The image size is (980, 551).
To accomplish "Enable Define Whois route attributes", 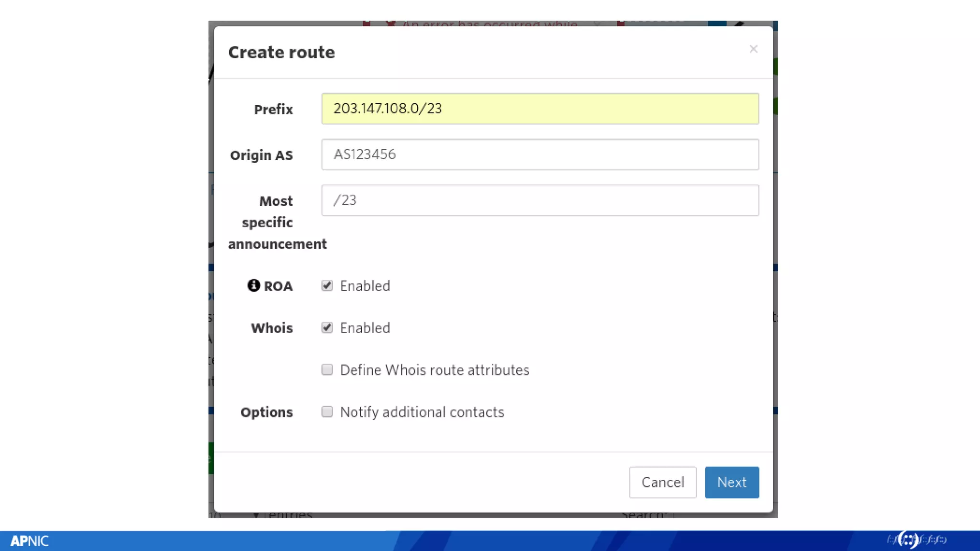I will click(327, 370).
